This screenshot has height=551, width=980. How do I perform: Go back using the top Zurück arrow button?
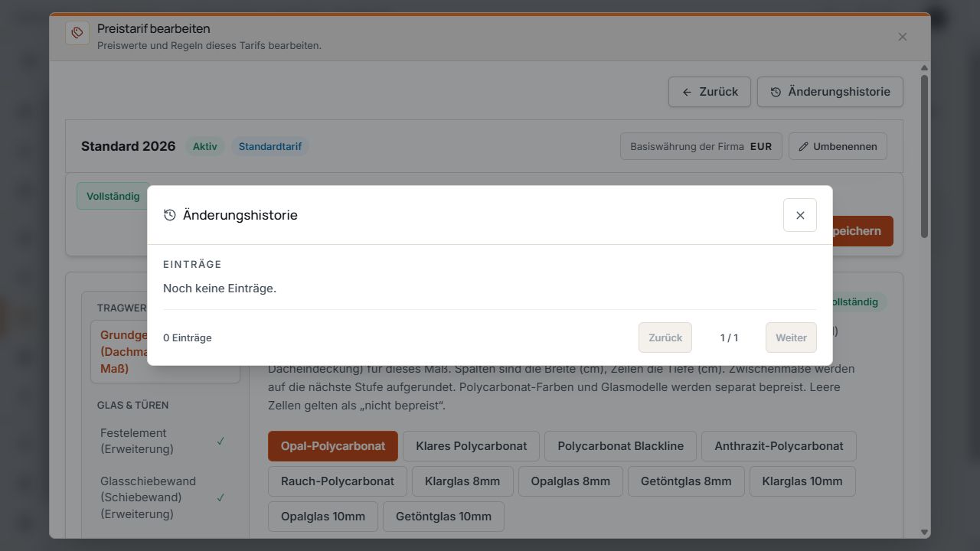pyautogui.click(x=710, y=92)
